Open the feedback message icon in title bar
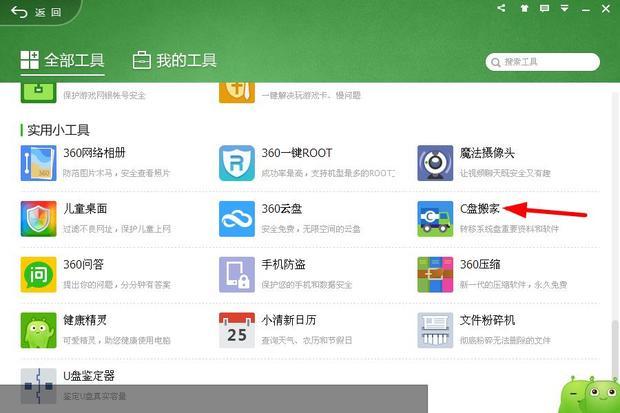The height and width of the screenshot is (413, 620). [x=544, y=8]
